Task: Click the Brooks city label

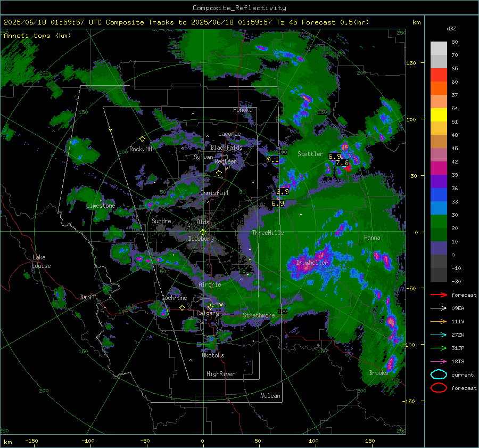Action: [378, 373]
